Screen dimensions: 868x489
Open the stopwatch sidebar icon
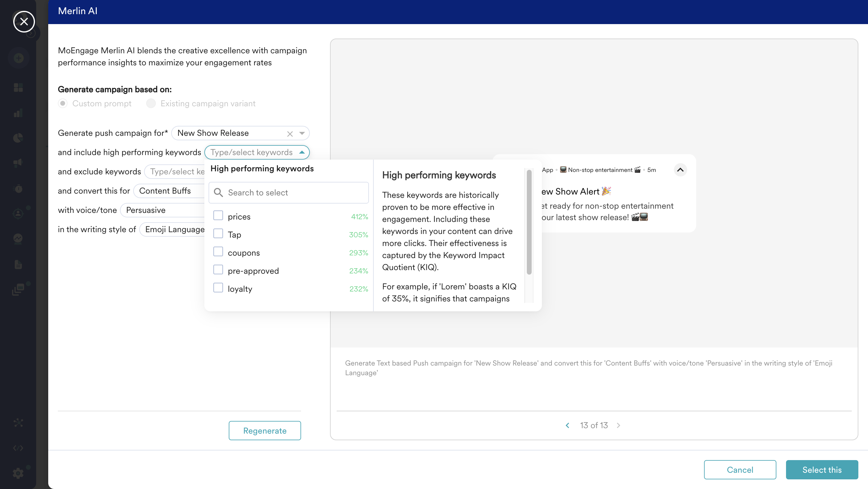coord(18,188)
